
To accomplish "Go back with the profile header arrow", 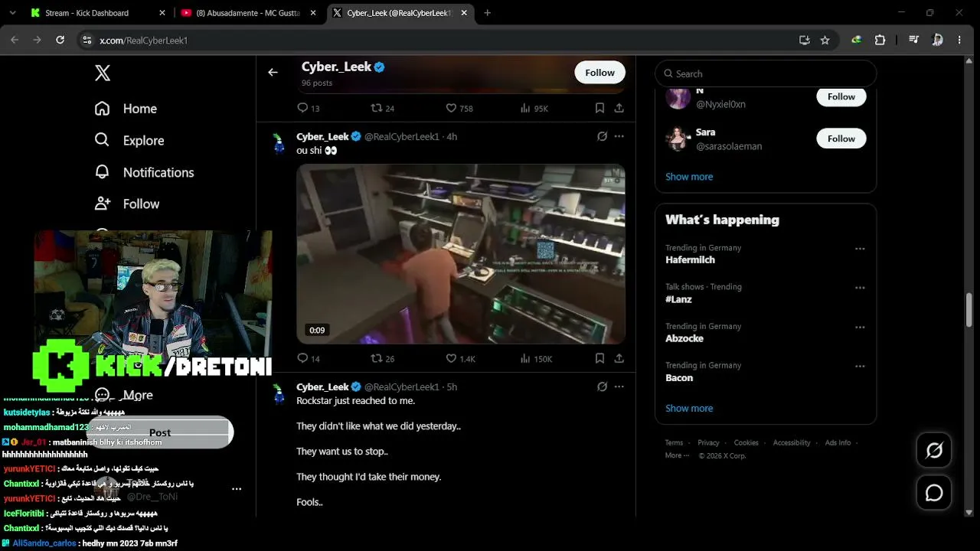I will (x=273, y=72).
